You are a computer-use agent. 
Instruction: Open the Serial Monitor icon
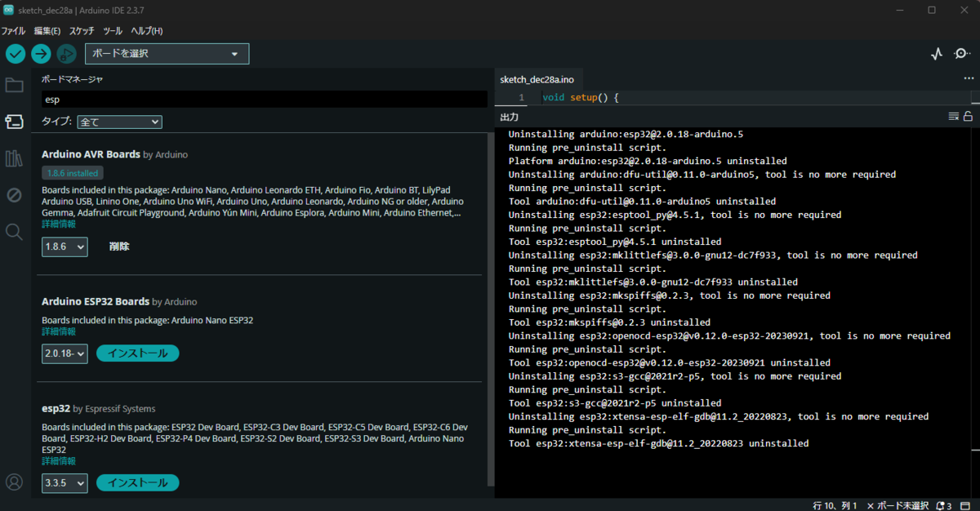962,54
